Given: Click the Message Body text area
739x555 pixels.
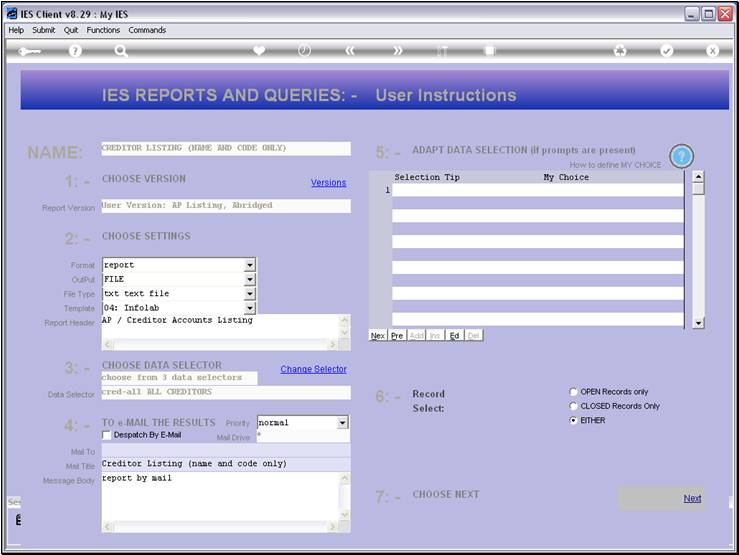Looking at the screenshot, I should pos(220,496).
